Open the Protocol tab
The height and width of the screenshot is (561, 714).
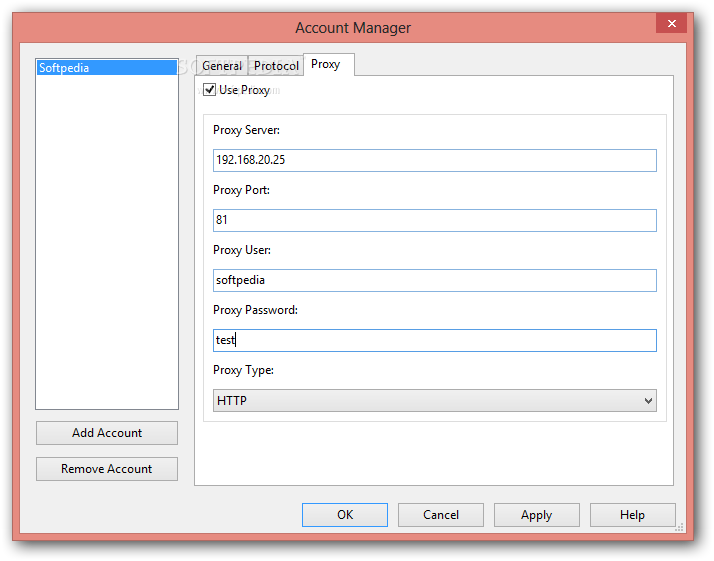[x=276, y=66]
